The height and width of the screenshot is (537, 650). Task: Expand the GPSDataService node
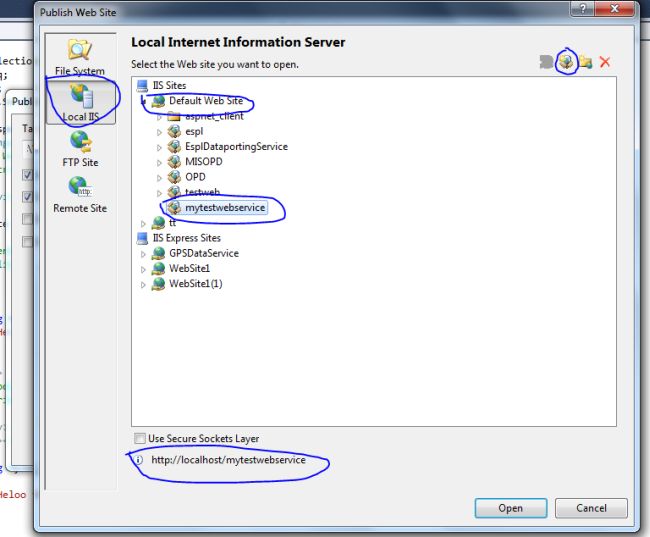(x=143, y=254)
